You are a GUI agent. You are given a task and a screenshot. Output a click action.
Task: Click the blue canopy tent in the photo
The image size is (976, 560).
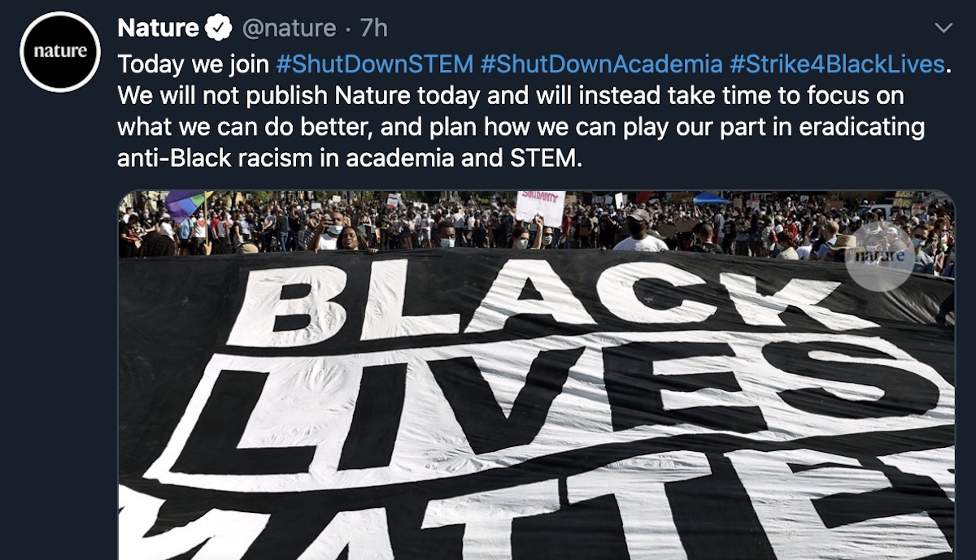(x=712, y=198)
